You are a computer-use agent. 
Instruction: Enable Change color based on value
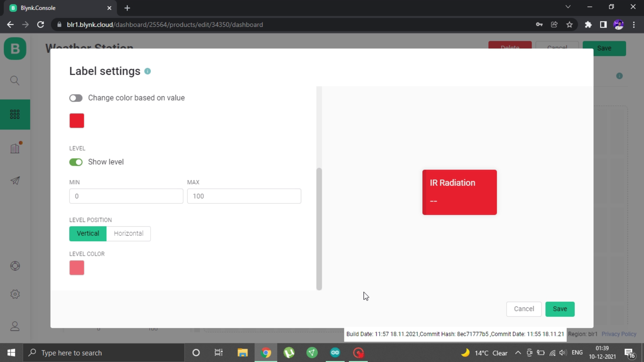tap(76, 98)
